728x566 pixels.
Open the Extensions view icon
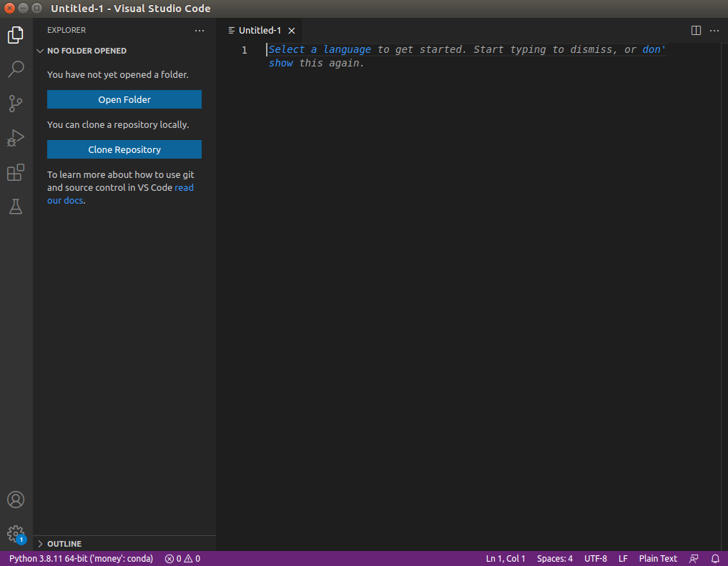[16, 172]
